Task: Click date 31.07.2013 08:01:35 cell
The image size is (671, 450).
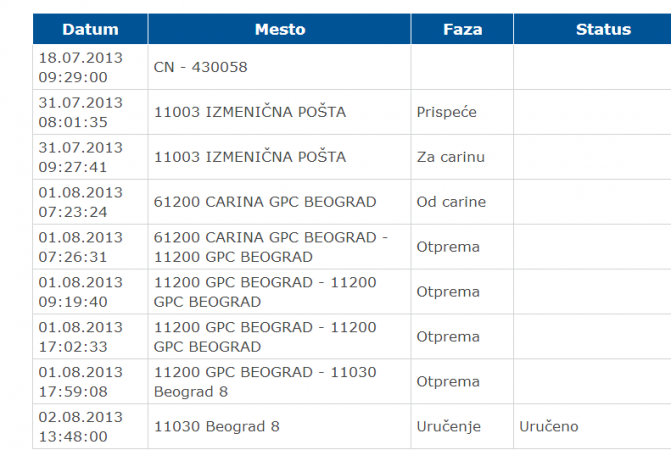Action: tap(90, 112)
